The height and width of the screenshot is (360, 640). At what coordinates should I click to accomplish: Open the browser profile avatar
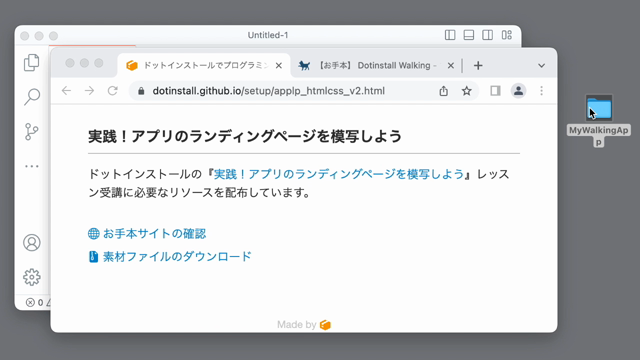coord(518,91)
